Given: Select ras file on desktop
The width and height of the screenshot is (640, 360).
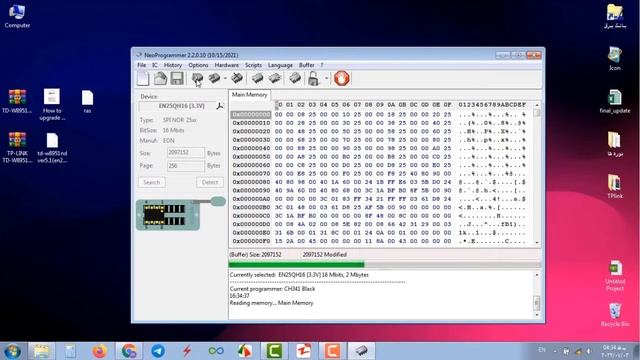Looking at the screenshot, I should click(x=87, y=101).
